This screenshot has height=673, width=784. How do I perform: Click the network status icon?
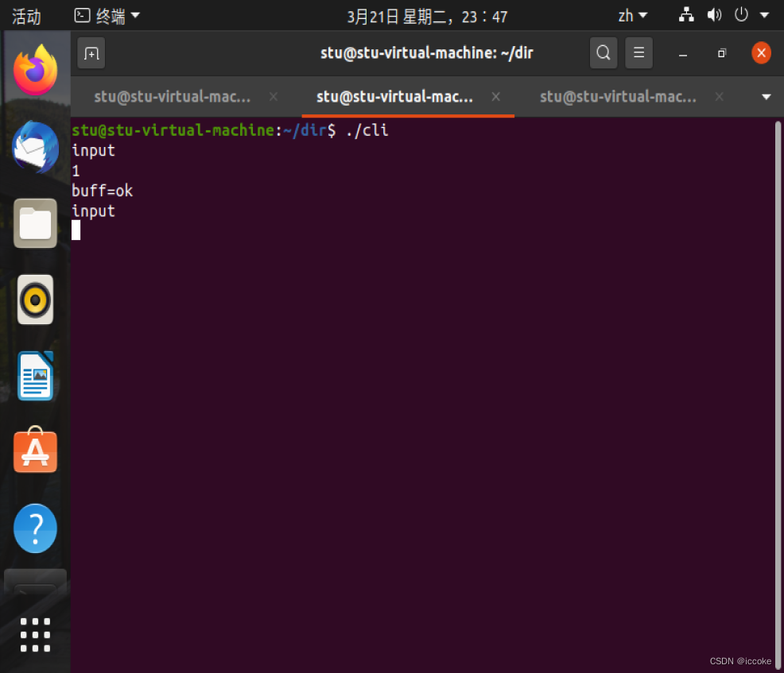coord(686,15)
